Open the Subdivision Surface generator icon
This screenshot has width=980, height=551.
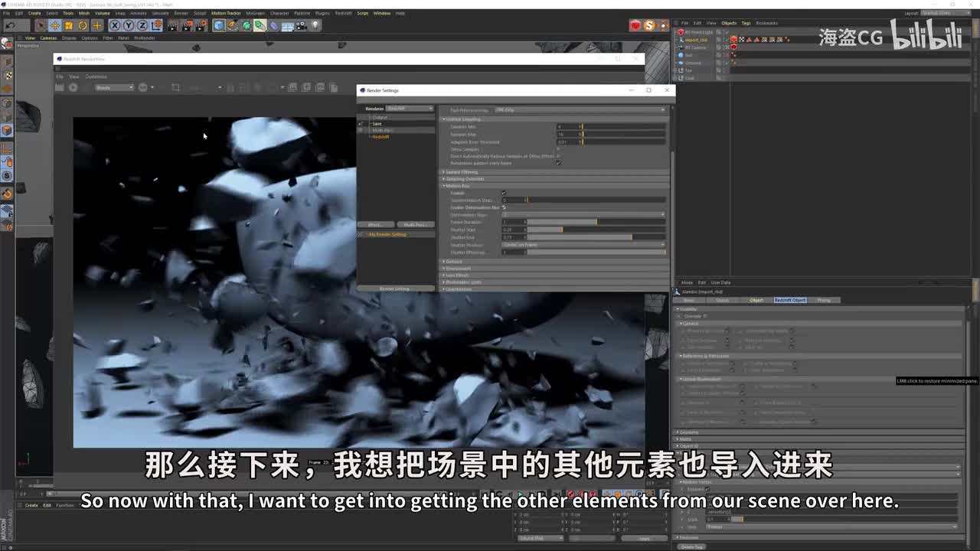(x=246, y=25)
